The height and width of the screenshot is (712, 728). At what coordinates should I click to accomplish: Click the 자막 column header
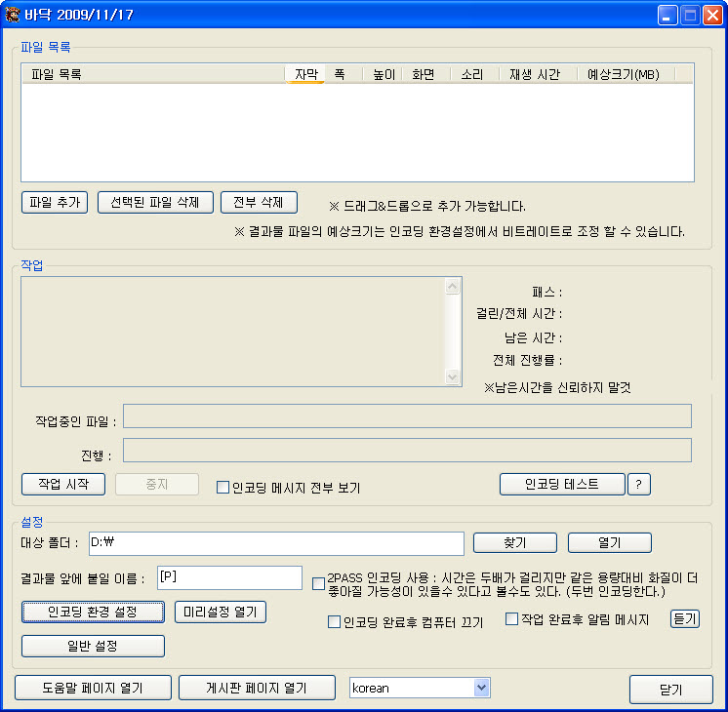point(305,74)
